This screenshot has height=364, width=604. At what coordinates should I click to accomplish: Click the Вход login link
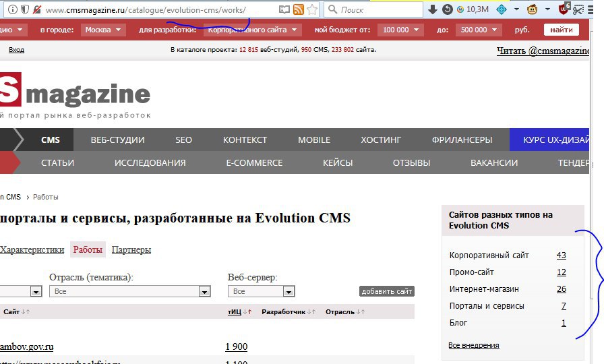(x=17, y=50)
